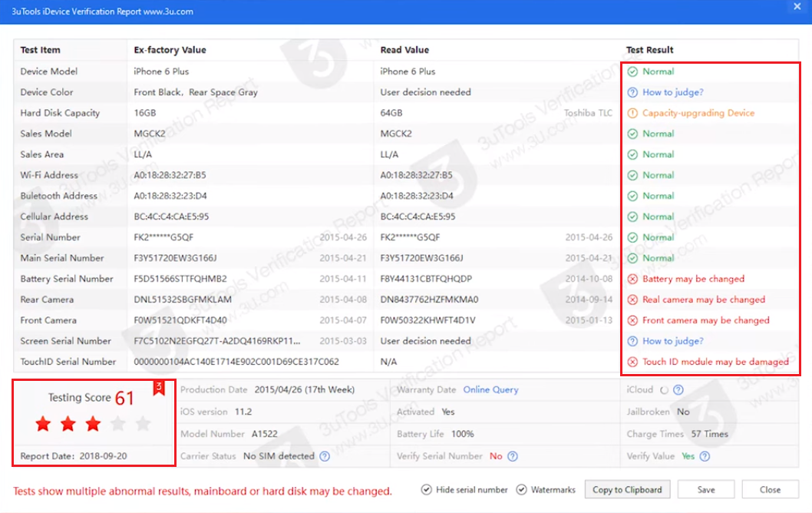Toggle the Watermarks checkbox
The image size is (812, 513).
[x=521, y=490]
